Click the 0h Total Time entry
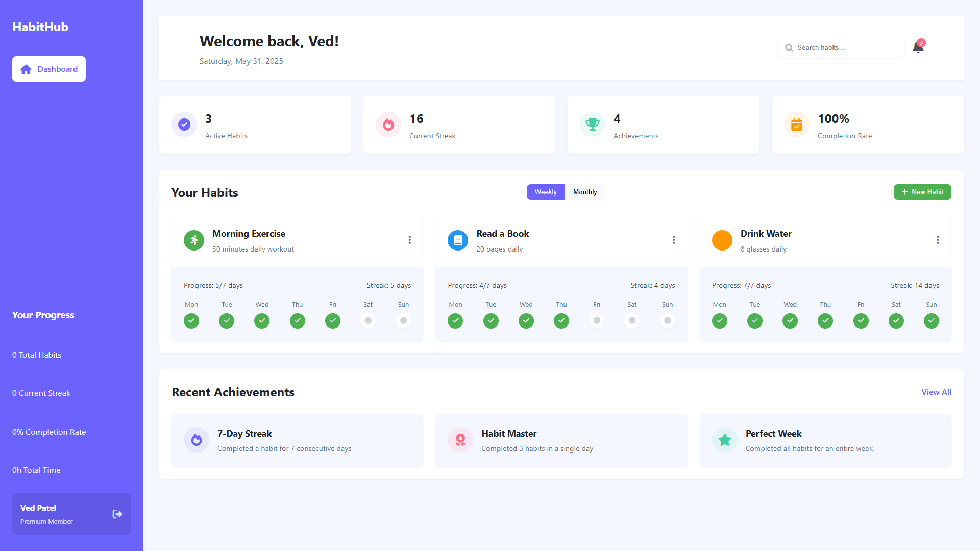Image resolution: width=980 pixels, height=551 pixels. pos(36,470)
